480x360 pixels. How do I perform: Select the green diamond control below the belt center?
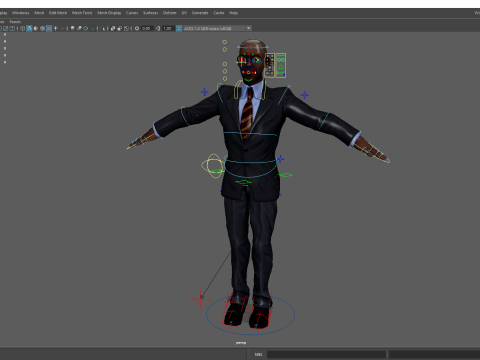click(x=244, y=182)
